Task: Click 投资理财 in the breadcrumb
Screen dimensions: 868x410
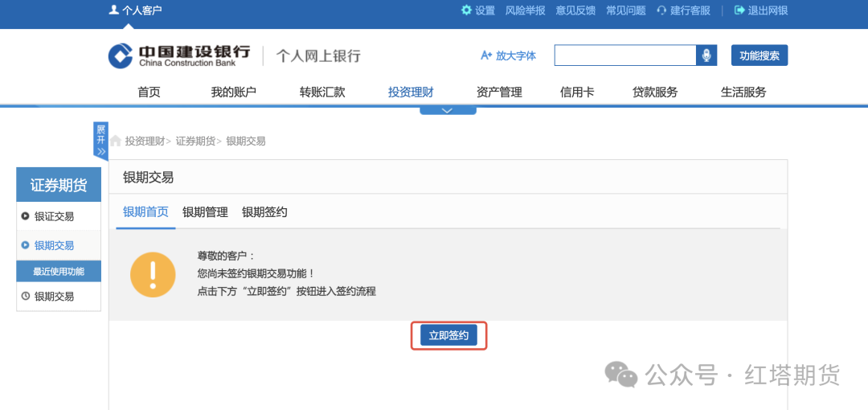Action: pos(145,141)
